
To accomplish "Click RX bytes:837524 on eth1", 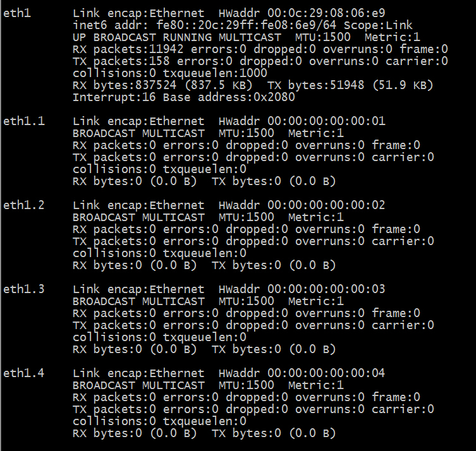I will tap(125, 85).
